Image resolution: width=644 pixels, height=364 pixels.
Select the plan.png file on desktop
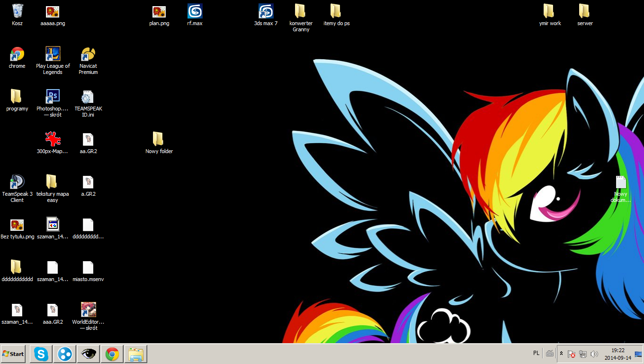point(159,15)
